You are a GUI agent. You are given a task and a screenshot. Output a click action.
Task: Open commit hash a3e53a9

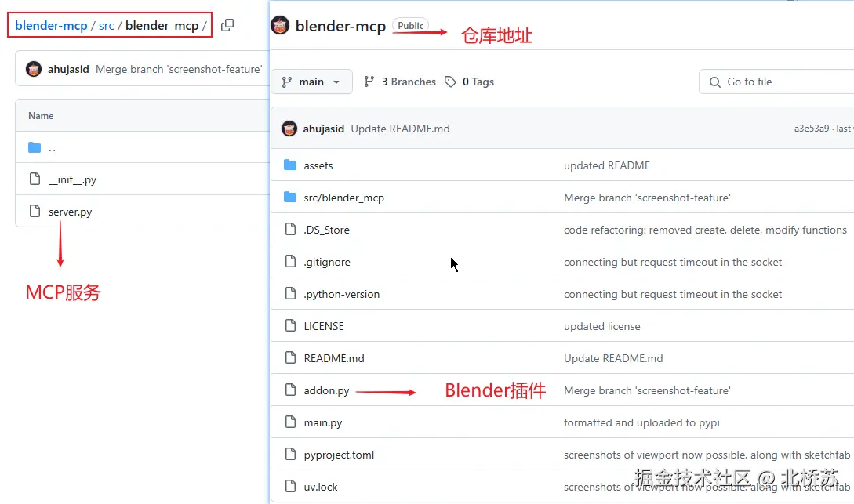[x=812, y=129]
